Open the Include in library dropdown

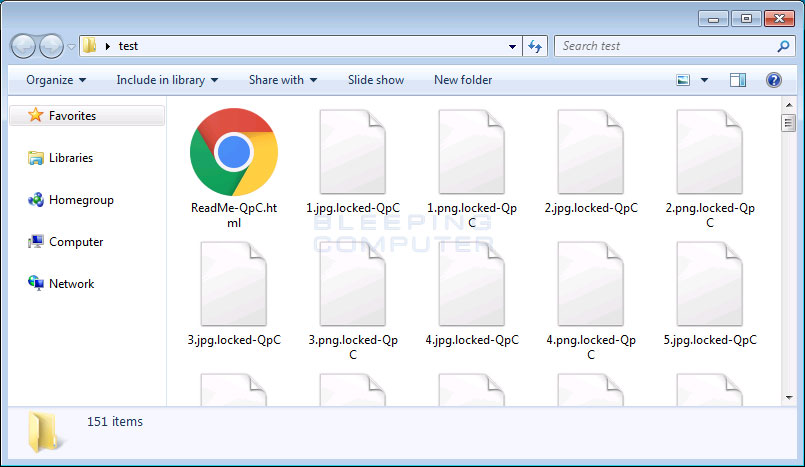[x=167, y=80]
